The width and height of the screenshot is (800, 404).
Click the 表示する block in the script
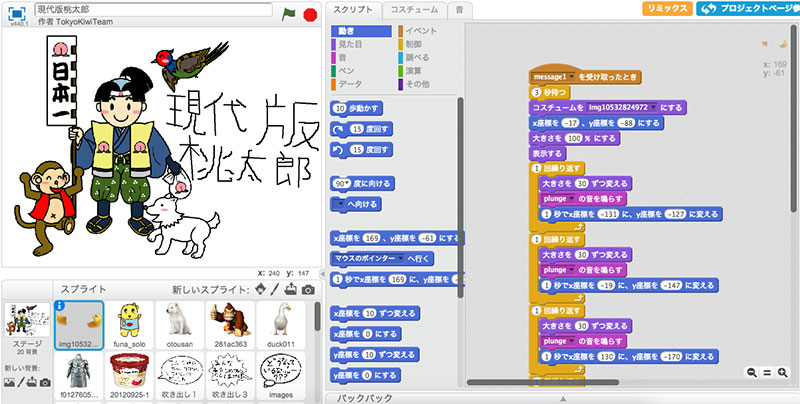547,154
